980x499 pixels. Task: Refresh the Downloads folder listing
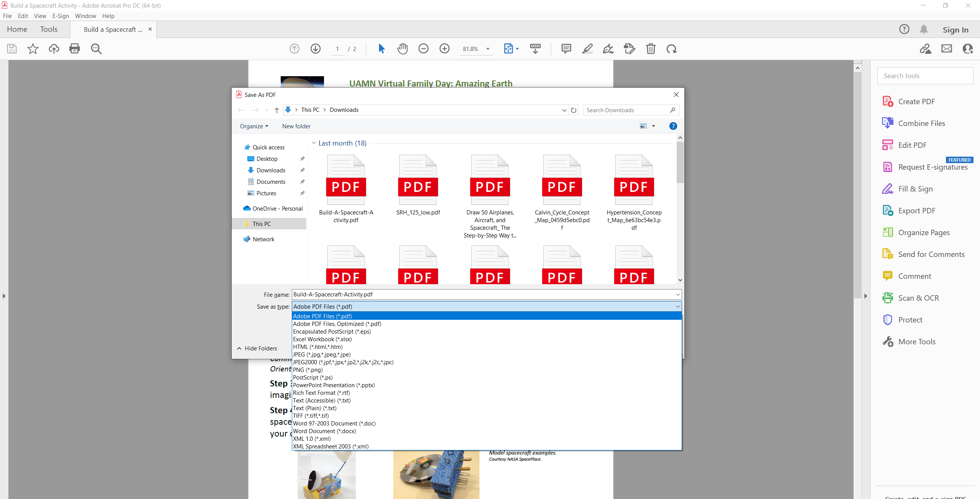coord(574,110)
